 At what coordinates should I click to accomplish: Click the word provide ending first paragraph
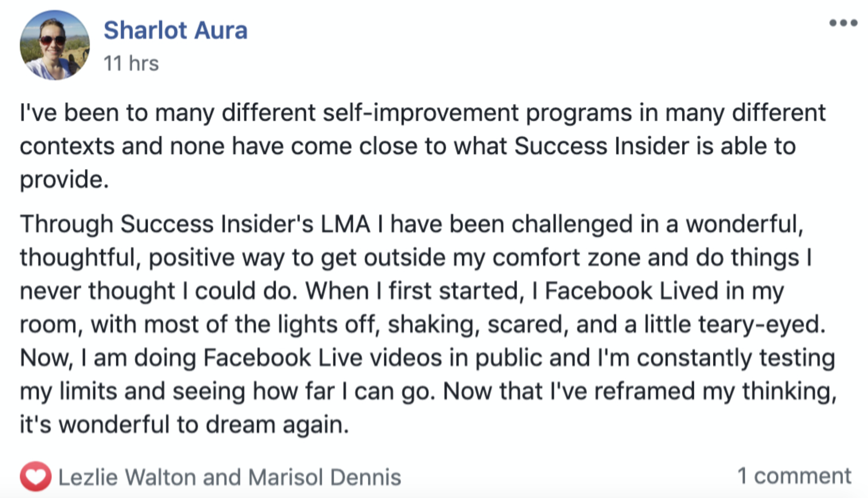coord(64,180)
